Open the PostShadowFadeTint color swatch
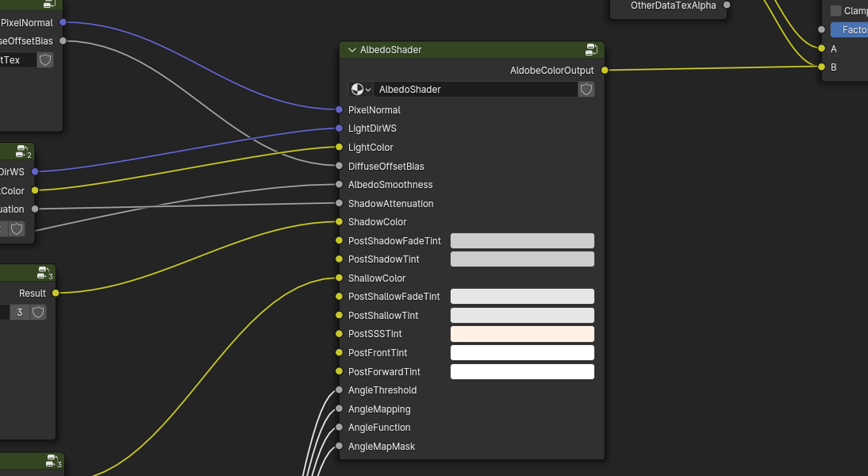The height and width of the screenshot is (476, 868). [x=522, y=241]
